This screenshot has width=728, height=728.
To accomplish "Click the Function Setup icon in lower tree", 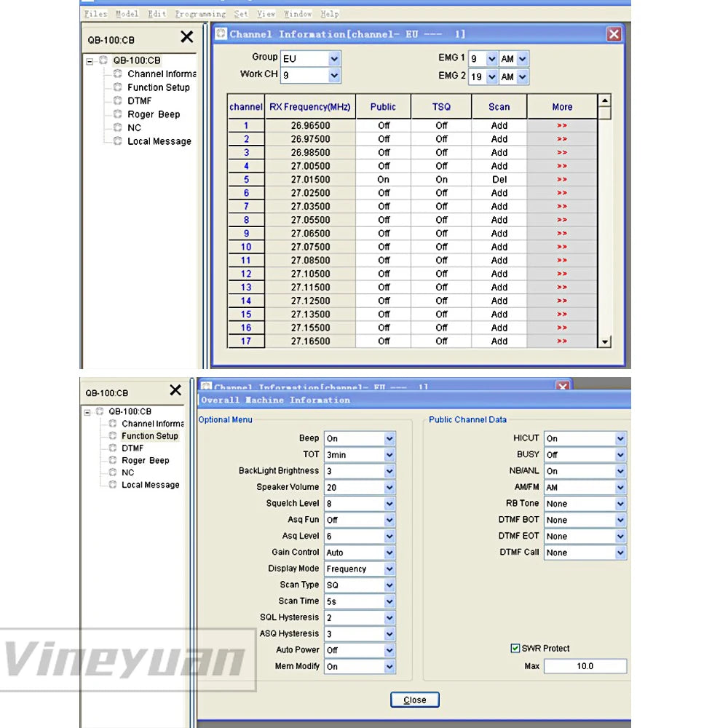I will pyautogui.click(x=112, y=436).
